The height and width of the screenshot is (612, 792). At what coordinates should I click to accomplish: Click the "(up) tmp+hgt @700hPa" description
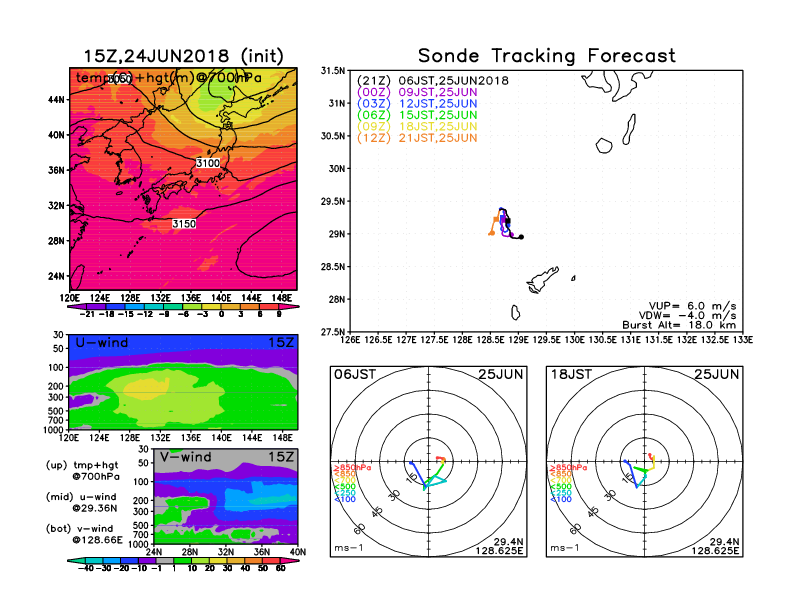tap(82, 471)
